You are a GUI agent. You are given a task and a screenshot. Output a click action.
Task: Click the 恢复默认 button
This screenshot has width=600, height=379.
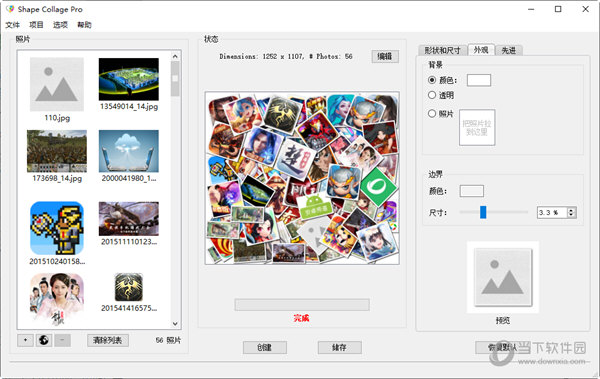(502, 347)
